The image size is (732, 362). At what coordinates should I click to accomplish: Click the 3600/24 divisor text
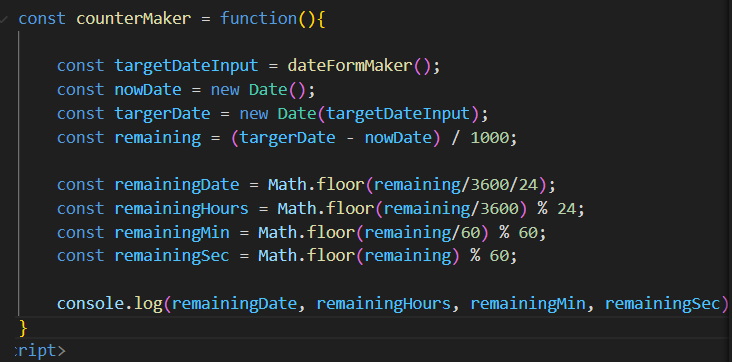(503, 185)
